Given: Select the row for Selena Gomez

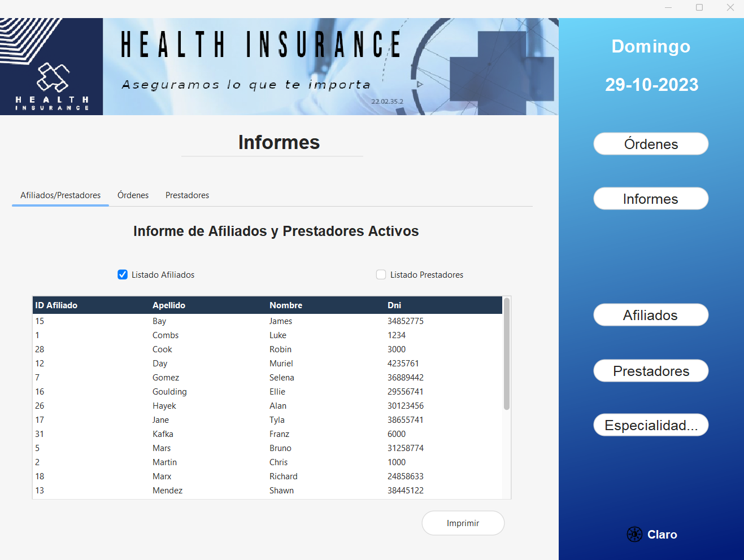Looking at the screenshot, I should tap(226, 377).
